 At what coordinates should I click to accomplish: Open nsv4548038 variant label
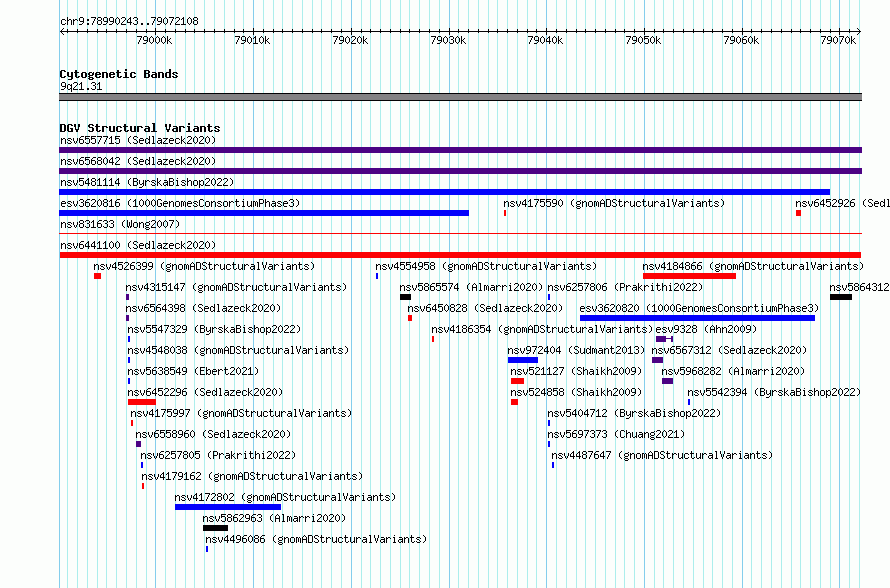(238, 350)
